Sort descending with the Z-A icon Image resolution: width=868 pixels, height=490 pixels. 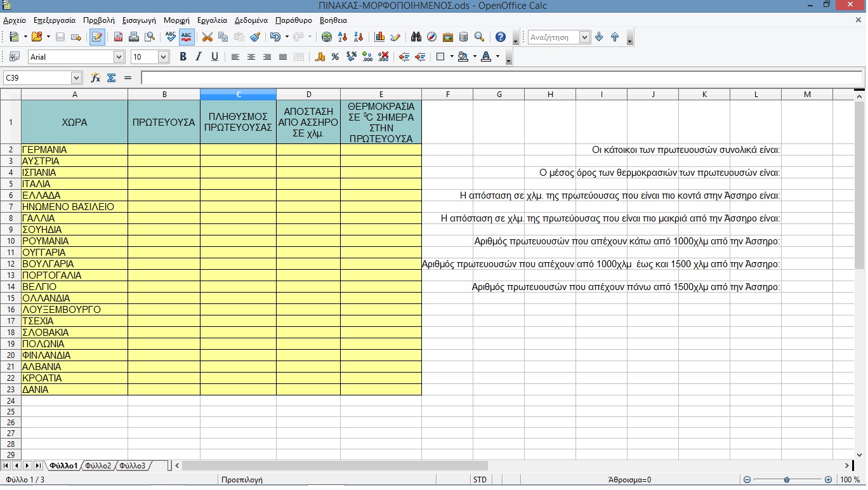coord(358,37)
